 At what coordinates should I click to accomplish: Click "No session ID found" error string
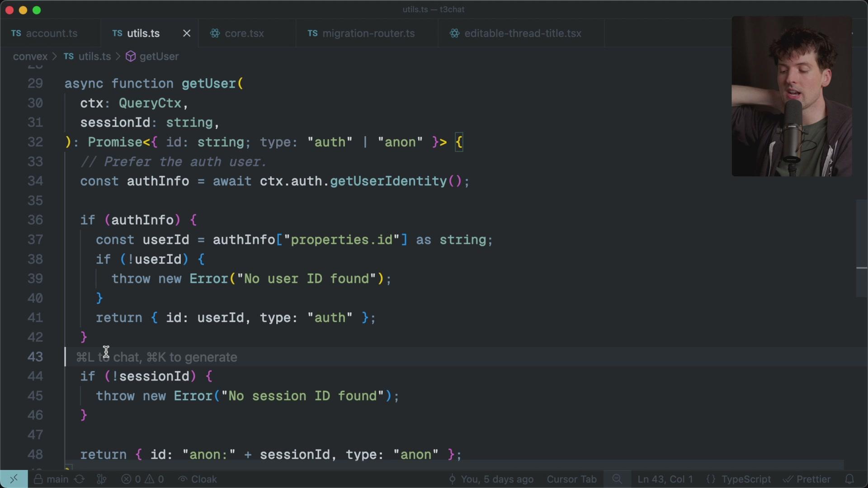pyautogui.click(x=307, y=396)
